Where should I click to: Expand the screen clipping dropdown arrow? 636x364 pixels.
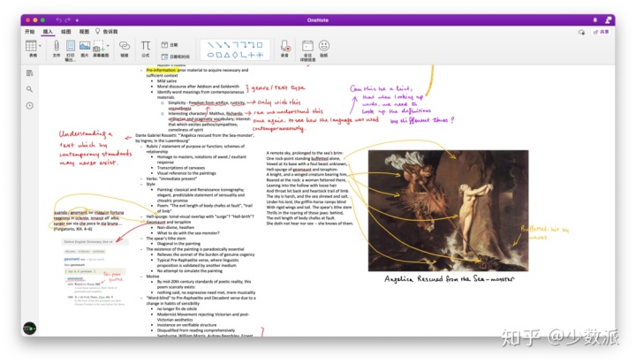tap(108, 46)
